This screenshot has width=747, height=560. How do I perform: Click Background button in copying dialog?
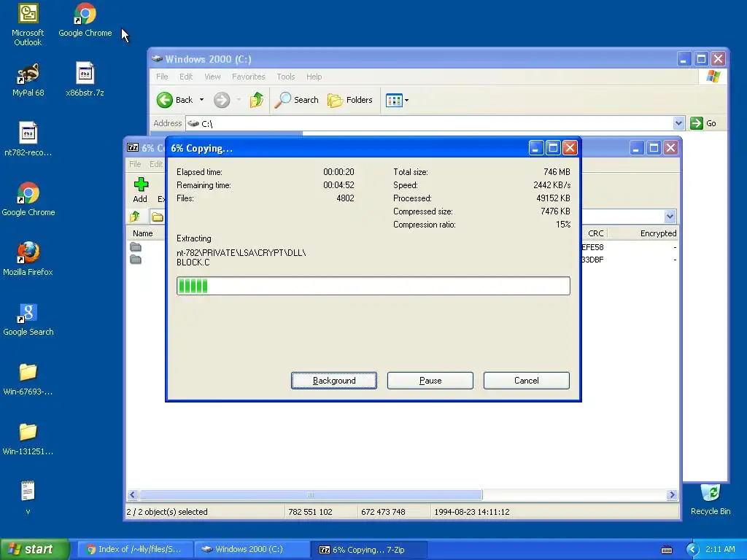334,381
